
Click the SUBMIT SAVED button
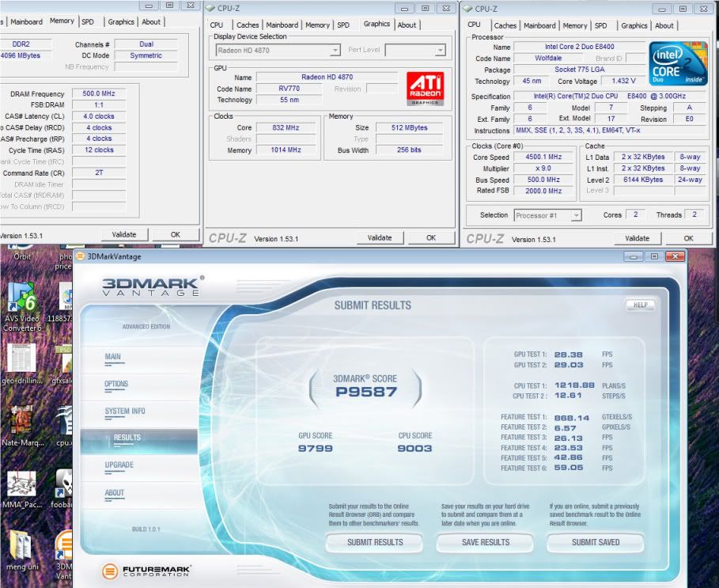click(x=595, y=543)
